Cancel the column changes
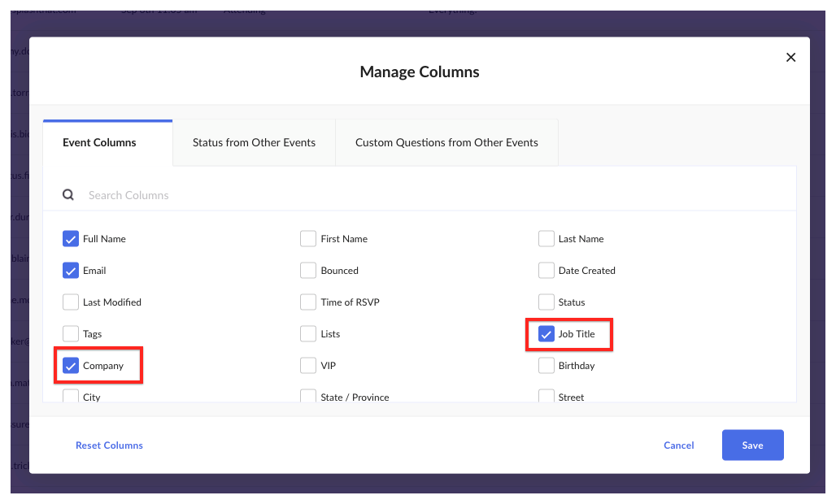Viewport: 836px width, 504px height. point(679,445)
